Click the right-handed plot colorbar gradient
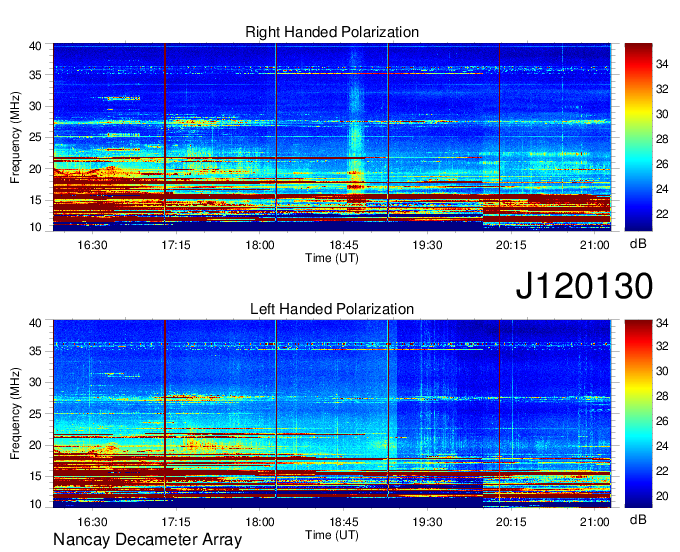Screen dimensions: 680x552 click(x=638, y=137)
